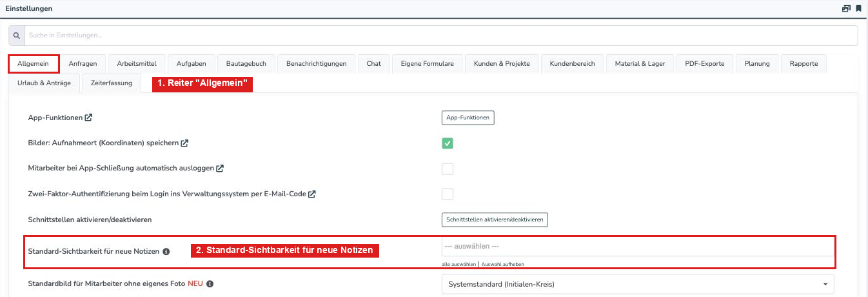
Task: Click info icon beside Standardbild für Mitarbeiter
Action: (x=210, y=283)
